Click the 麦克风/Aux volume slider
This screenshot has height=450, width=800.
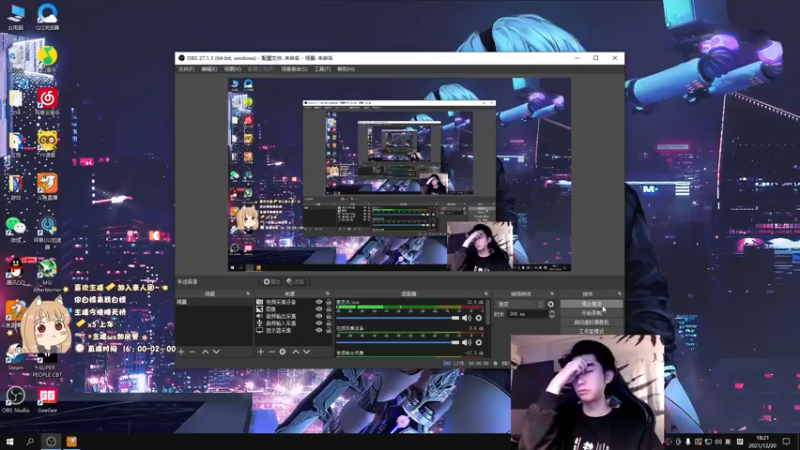(397, 318)
